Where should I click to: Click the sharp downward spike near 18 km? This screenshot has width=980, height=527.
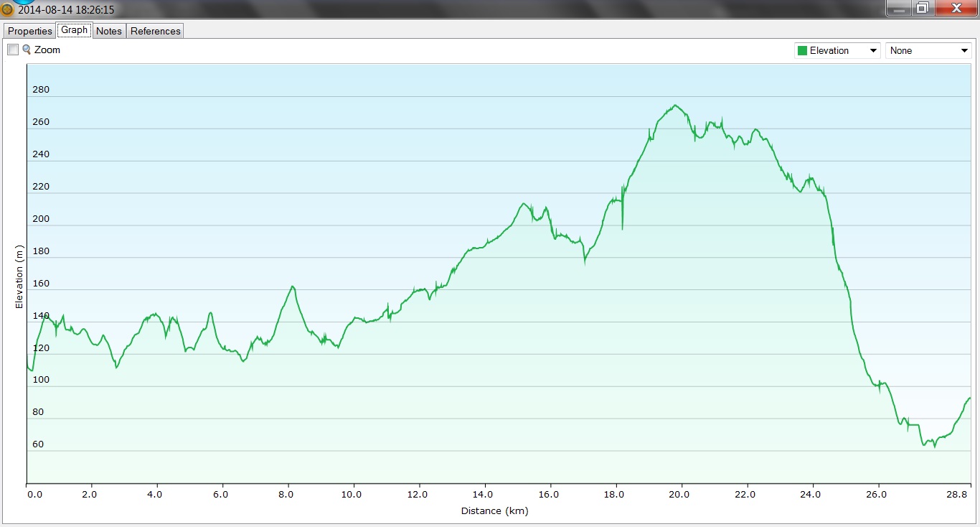click(622, 228)
